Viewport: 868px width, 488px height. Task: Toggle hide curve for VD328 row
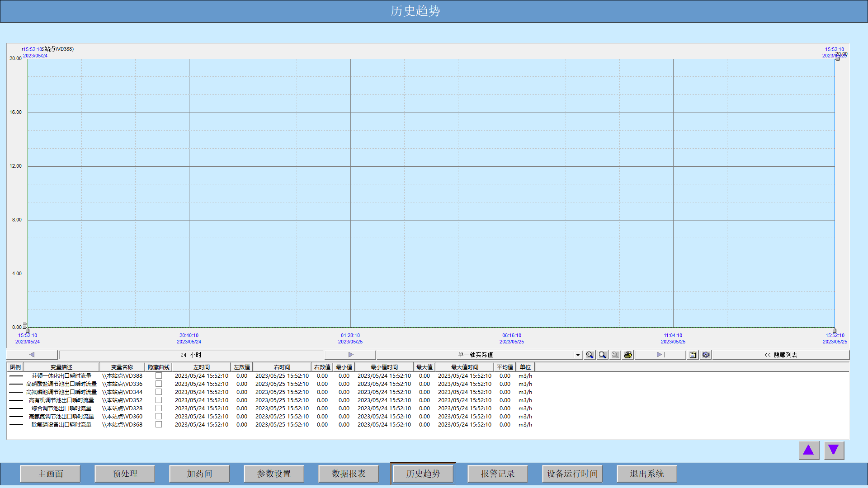159,408
